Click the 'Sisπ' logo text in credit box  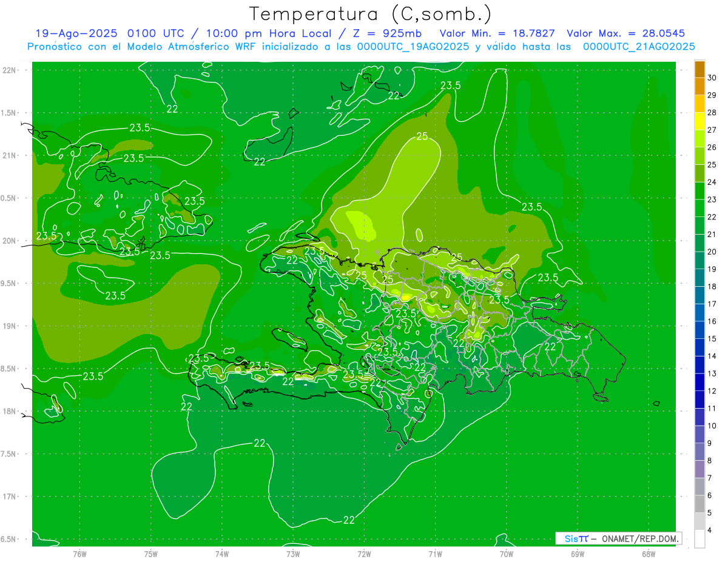point(576,538)
